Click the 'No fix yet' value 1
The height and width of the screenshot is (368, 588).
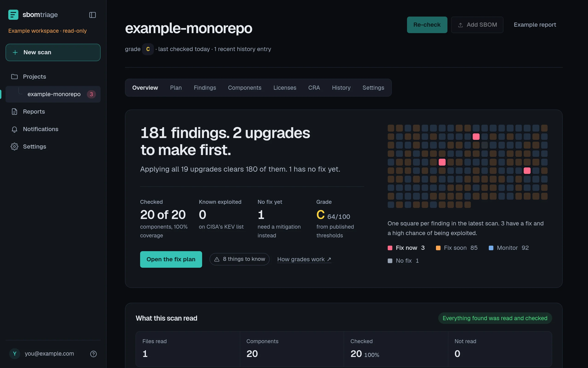261,215
